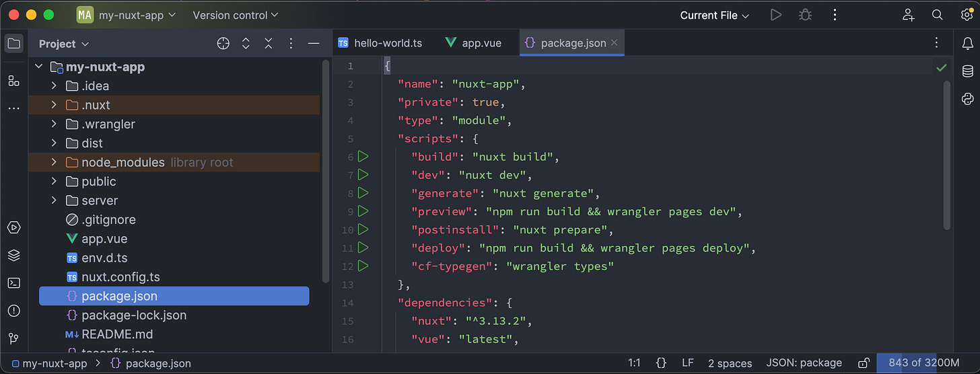980x374 pixels.
Task: Run the "deploy" script gutter arrow
Action: [363, 248]
